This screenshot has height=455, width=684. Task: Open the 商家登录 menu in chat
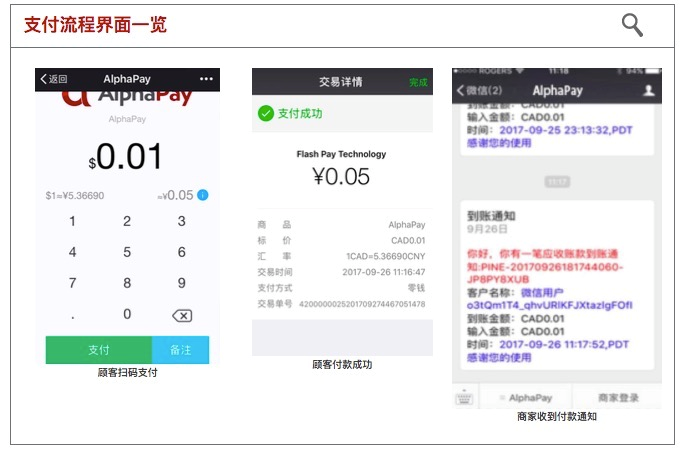618,397
